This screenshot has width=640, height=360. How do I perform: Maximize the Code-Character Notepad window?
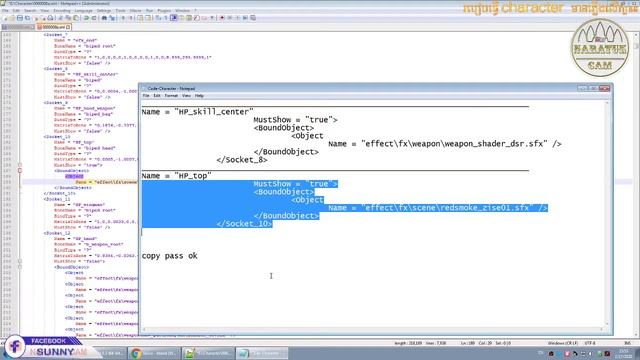pyautogui.click(x=593, y=88)
